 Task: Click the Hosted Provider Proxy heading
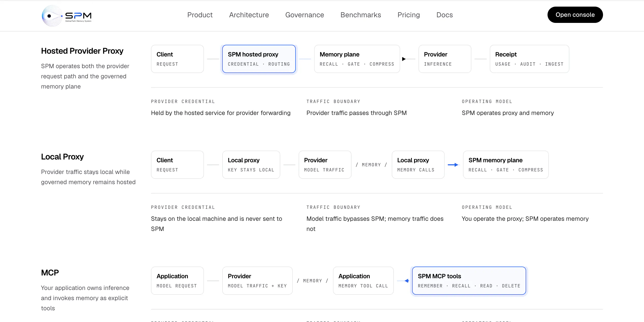82,51
